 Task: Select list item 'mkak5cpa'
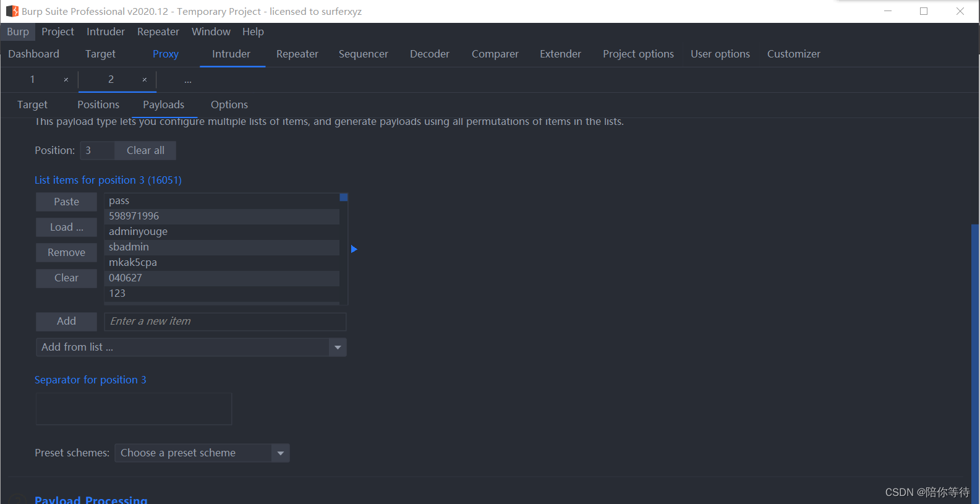(222, 263)
